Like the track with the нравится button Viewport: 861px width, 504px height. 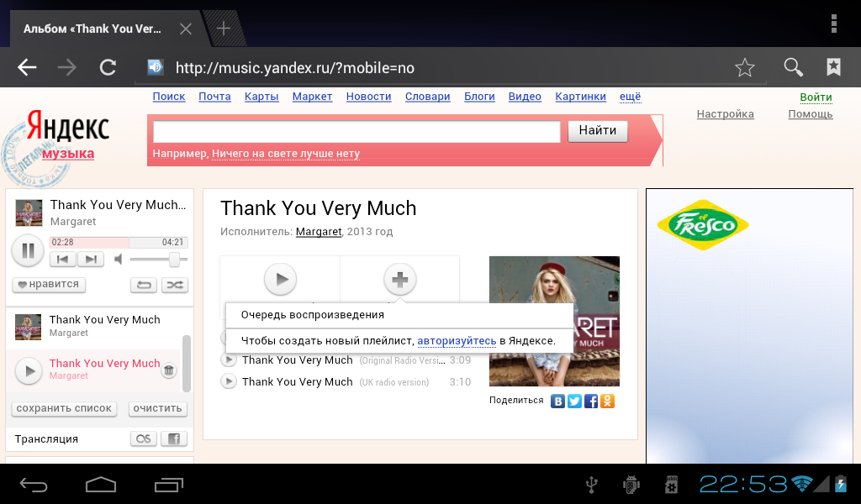[49, 285]
